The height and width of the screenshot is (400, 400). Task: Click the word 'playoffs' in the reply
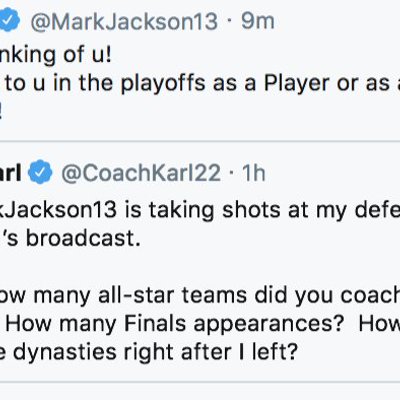(x=163, y=84)
